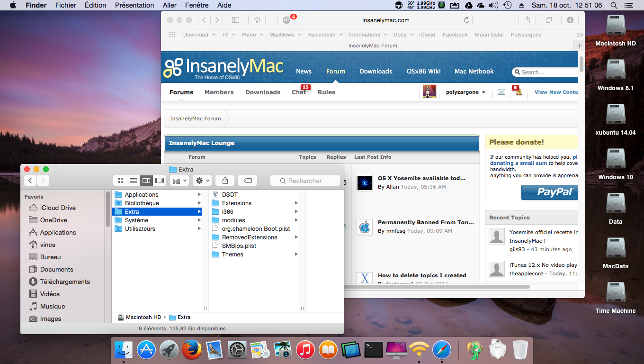Image resolution: width=644 pixels, height=364 pixels.
Task: Click the Finder edit tags button
Action: pyautogui.click(x=248, y=181)
